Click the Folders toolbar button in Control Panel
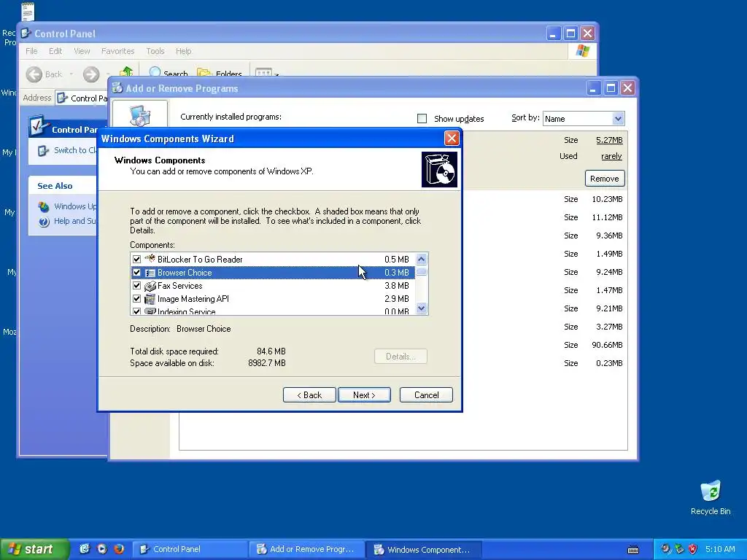The width and height of the screenshot is (747, 560). 219,74
